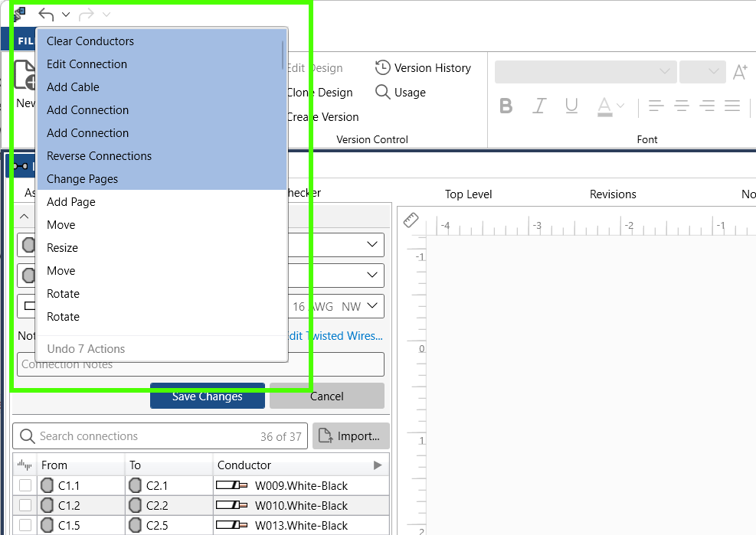Sort by the From column header

coord(81,465)
